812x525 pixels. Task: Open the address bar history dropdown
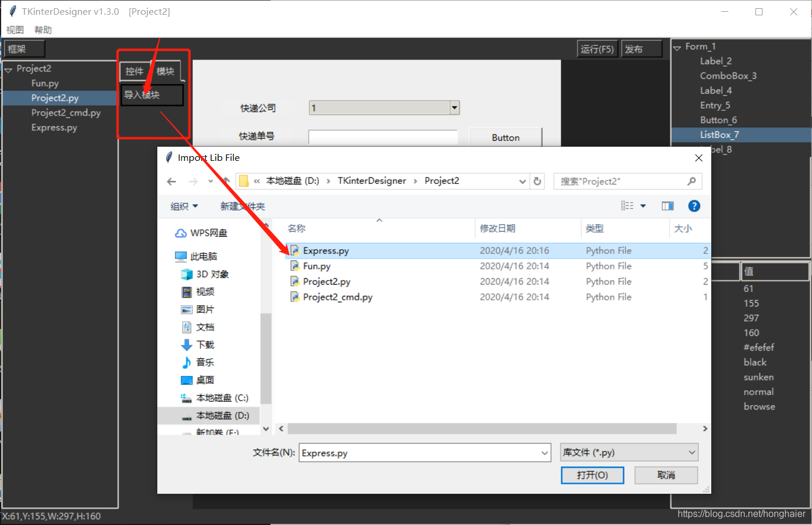click(x=522, y=181)
